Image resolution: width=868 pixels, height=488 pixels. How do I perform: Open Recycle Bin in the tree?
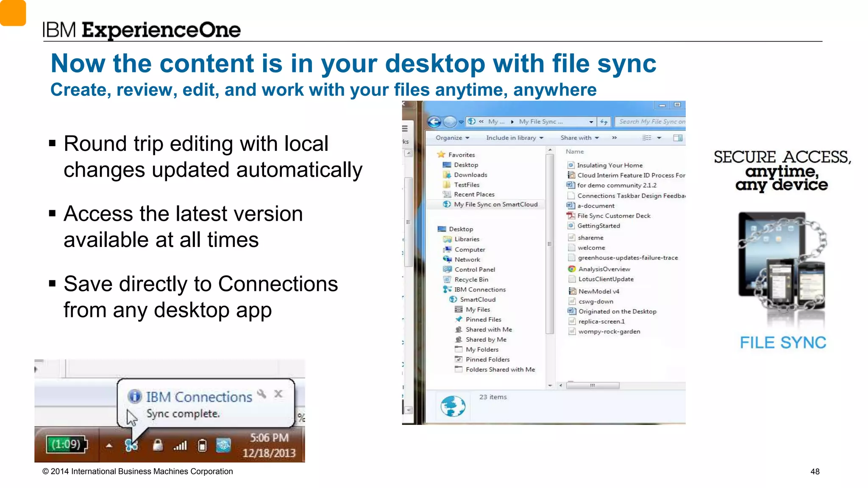[x=466, y=280]
